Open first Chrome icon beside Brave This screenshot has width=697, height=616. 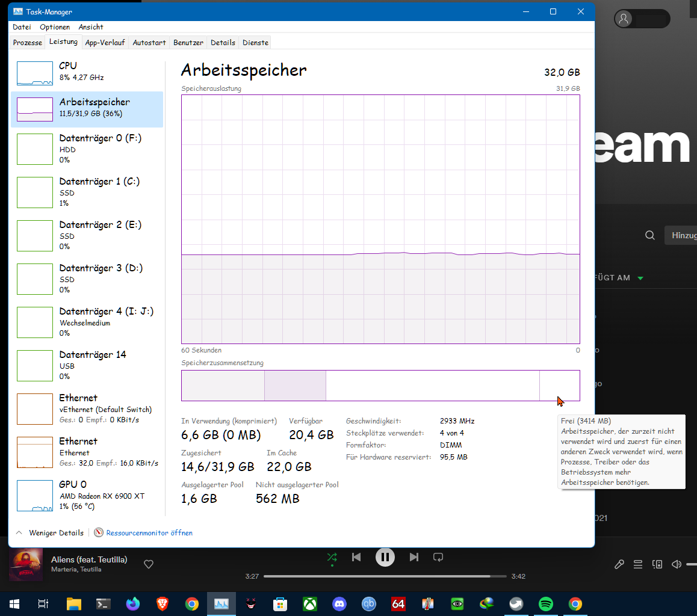point(192,604)
